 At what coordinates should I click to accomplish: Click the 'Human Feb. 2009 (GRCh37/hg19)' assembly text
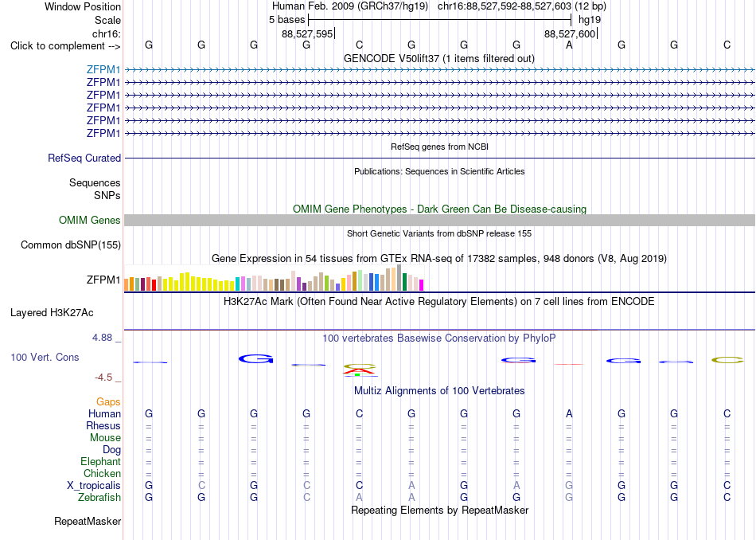[x=350, y=6]
